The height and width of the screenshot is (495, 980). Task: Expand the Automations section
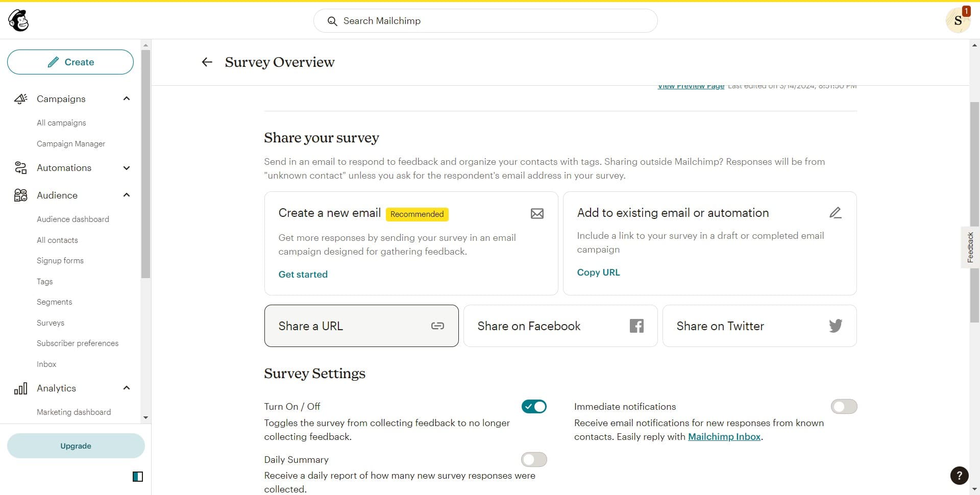pyautogui.click(x=127, y=168)
